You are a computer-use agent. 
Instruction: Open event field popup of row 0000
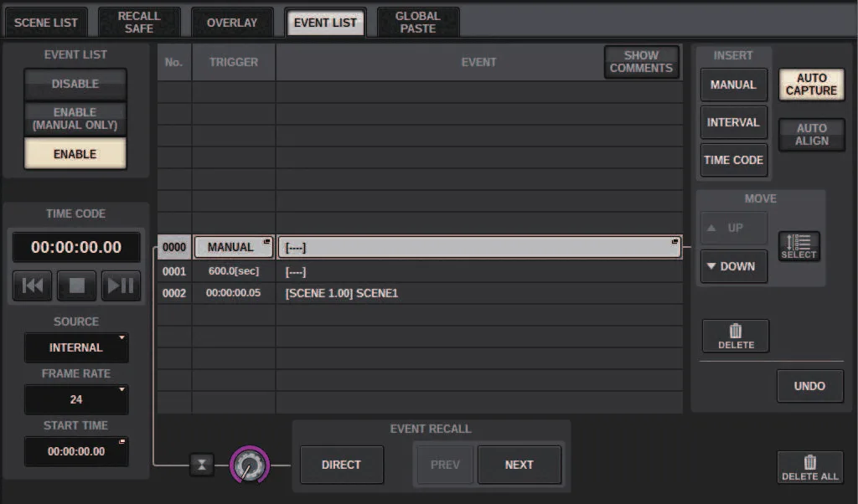[x=479, y=247]
